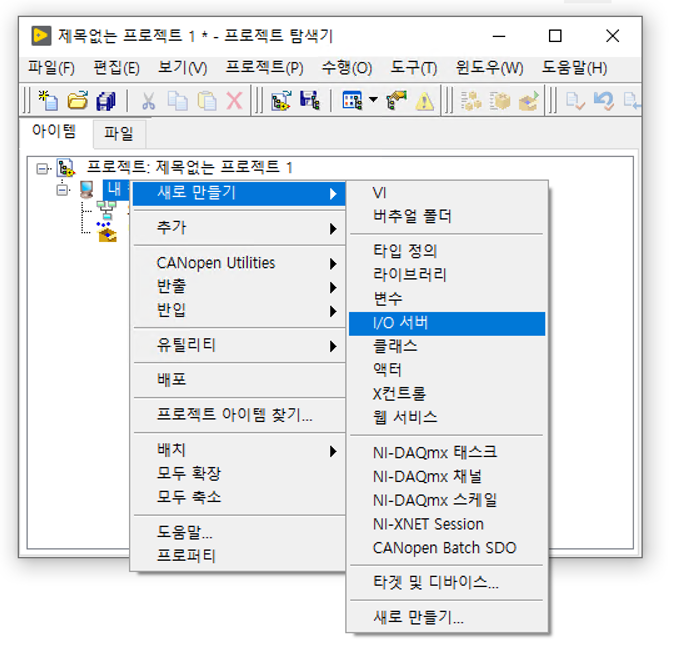The image size is (674, 651).
Task: Click the blue Undo Checkout arrow icon
Action: click(604, 101)
